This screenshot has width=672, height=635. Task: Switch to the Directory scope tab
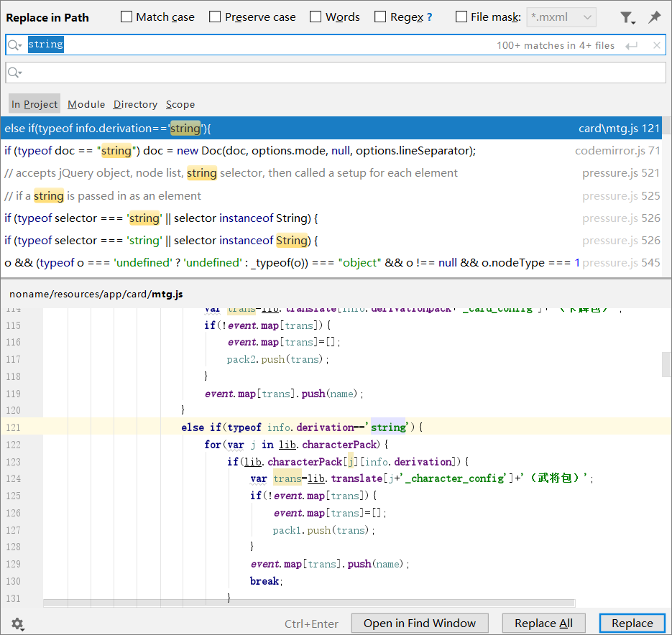[x=135, y=104]
